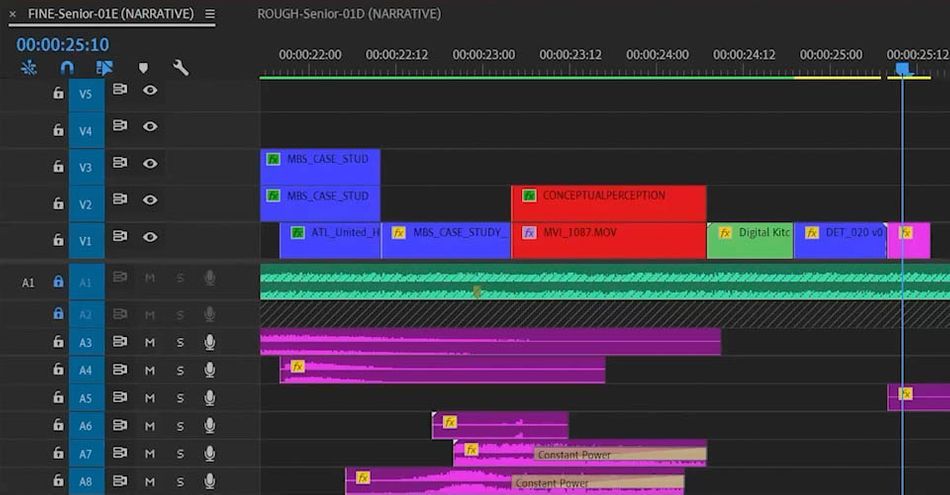The image size is (950, 495).
Task: Toggle sync lock on track V3
Action: point(120,162)
